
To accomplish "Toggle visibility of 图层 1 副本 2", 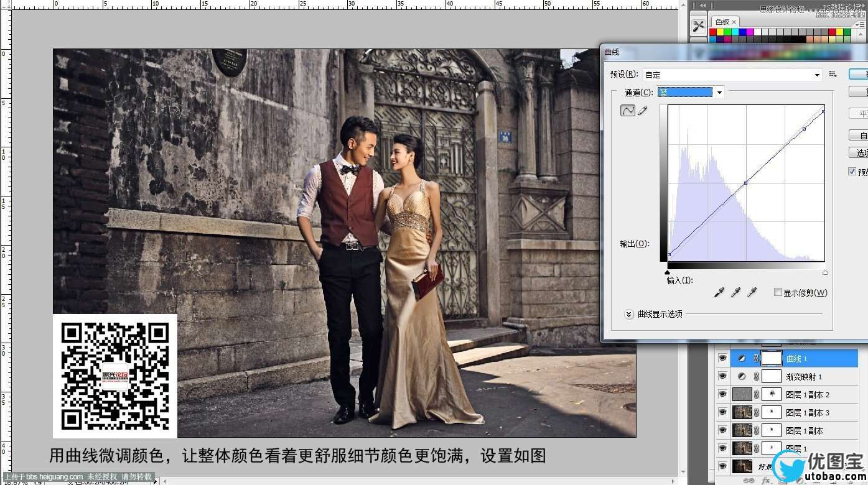I will 722,395.
